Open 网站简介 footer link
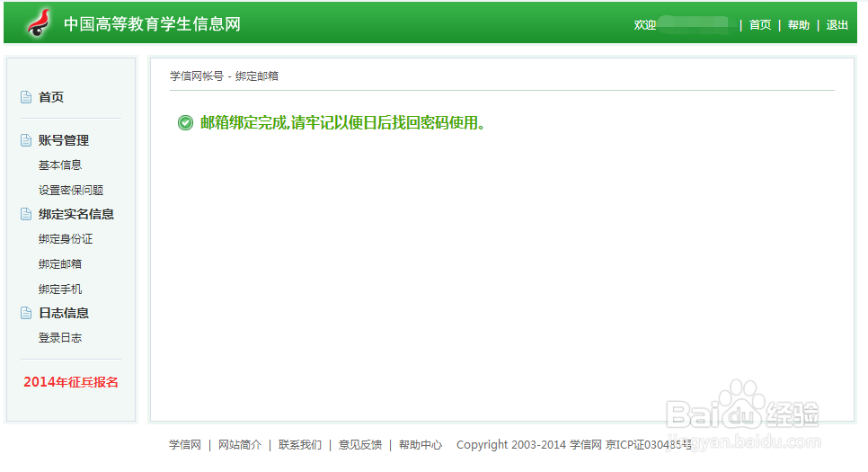 [x=240, y=444]
